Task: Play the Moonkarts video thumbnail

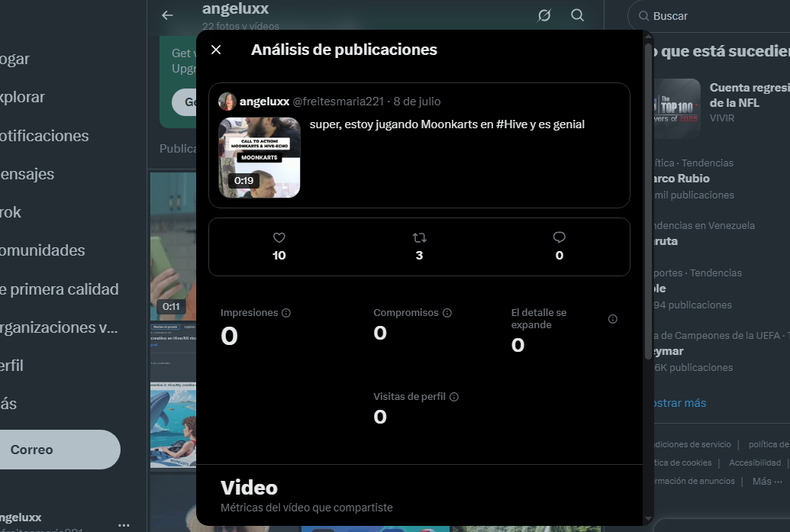Action: (260, 158)
